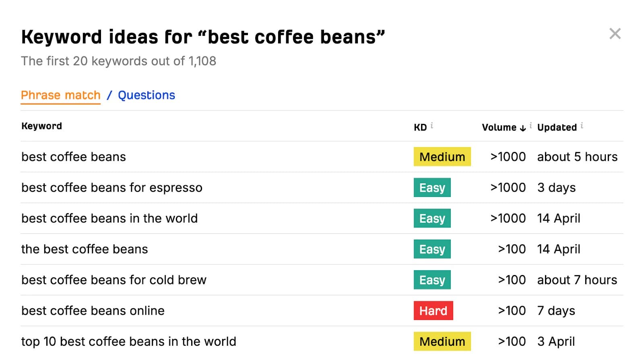Select 'best coffee beans for cold brew'
This screenshot has height=355, width=644.
pos(114,280)
